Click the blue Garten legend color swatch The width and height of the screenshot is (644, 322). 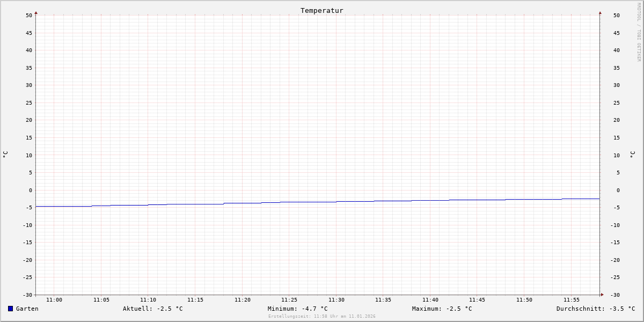click(x=10, y=309)
